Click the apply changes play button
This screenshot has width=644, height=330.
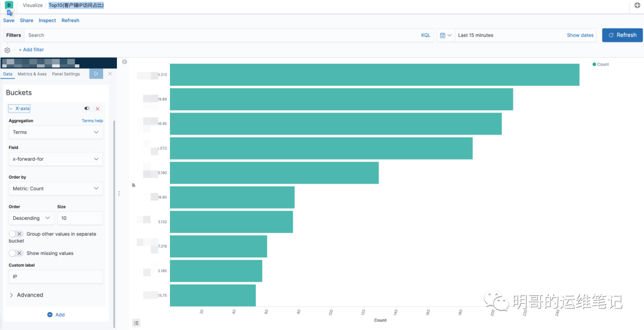coord(96,74)
